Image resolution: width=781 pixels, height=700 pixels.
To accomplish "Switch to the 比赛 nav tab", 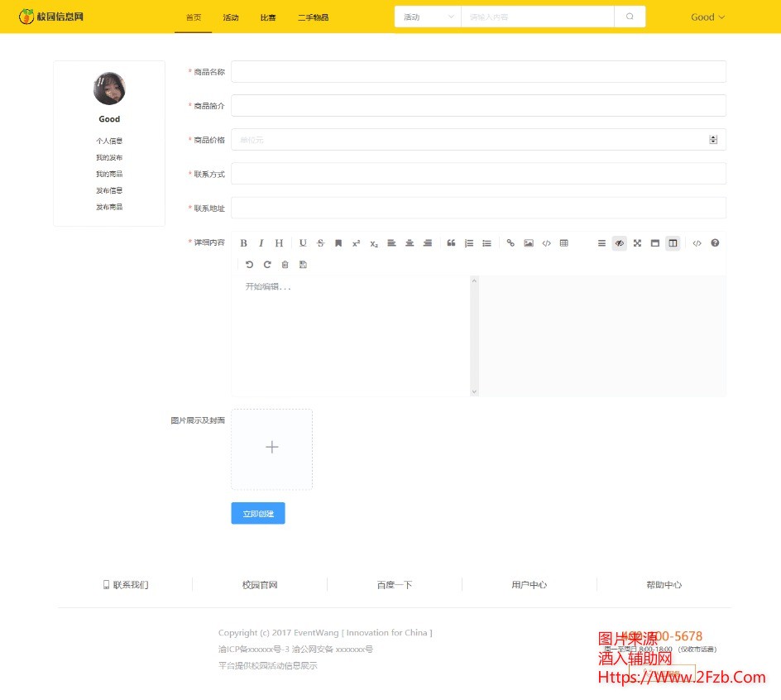I will point(268,17).
